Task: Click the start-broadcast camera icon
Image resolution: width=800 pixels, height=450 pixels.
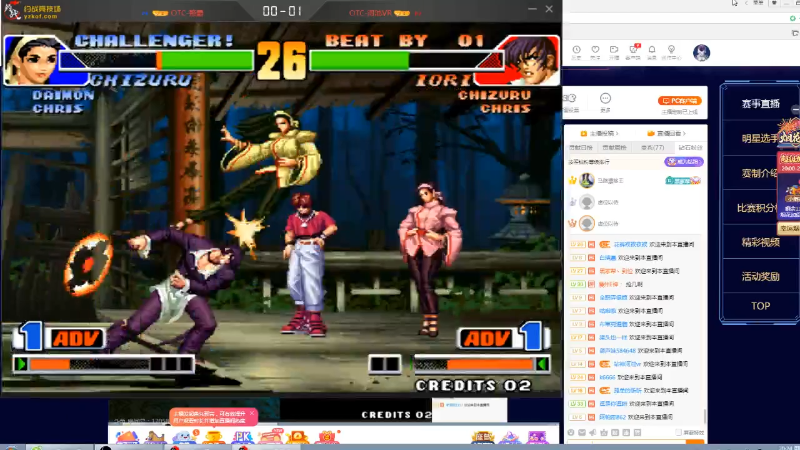Action: pos(614,50)
